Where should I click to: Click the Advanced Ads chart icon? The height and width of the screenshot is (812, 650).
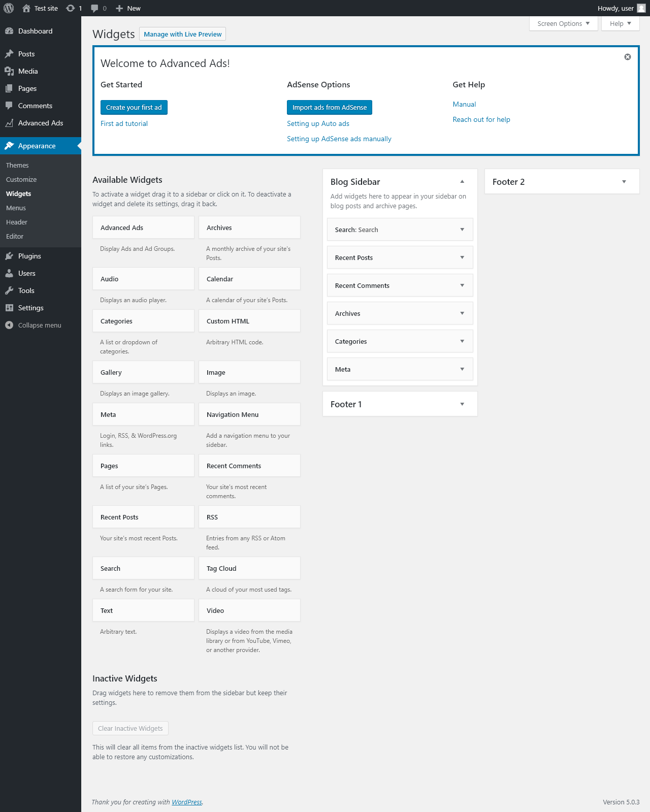point(9,123)
